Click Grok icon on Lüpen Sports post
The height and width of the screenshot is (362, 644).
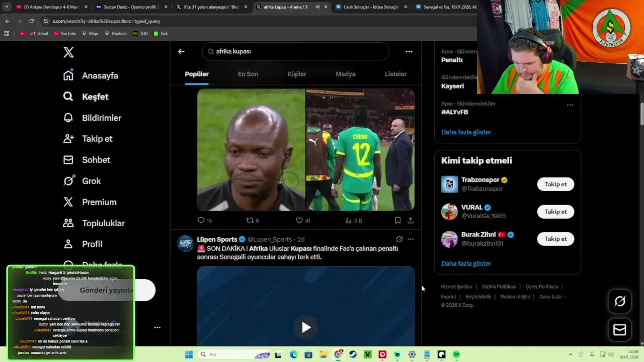pyautogui.click(x=399, y=239)
